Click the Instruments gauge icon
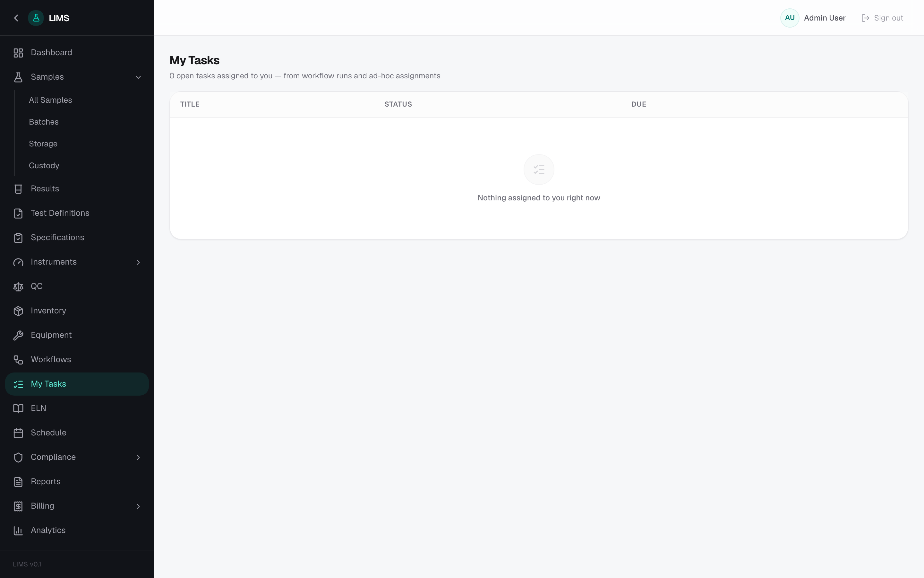 18,262
